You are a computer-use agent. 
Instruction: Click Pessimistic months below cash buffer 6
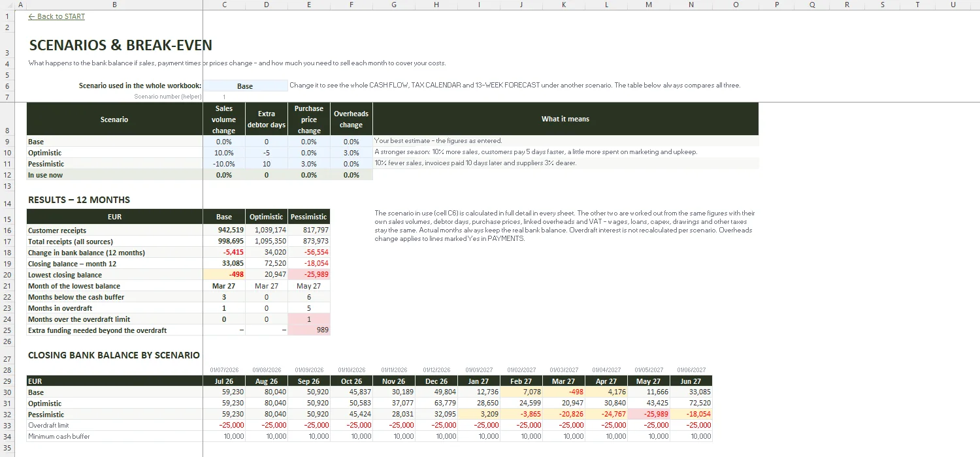click(x=309, y=297)
